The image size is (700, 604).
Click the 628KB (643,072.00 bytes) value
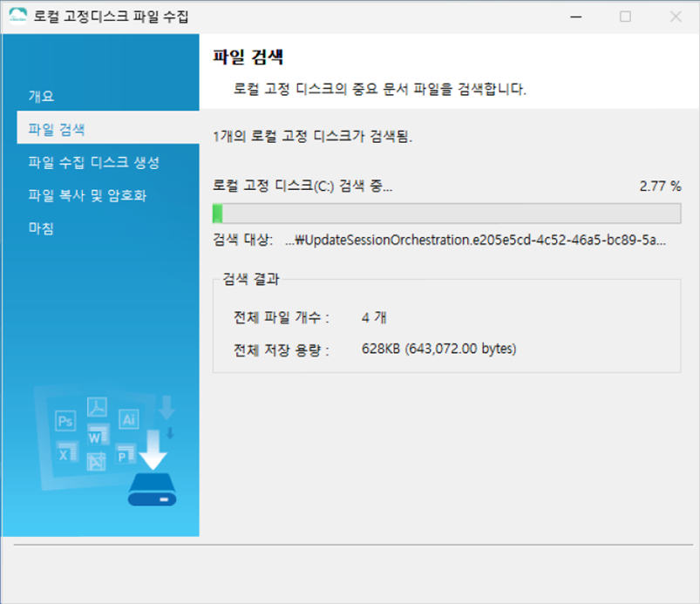point(438,349)
